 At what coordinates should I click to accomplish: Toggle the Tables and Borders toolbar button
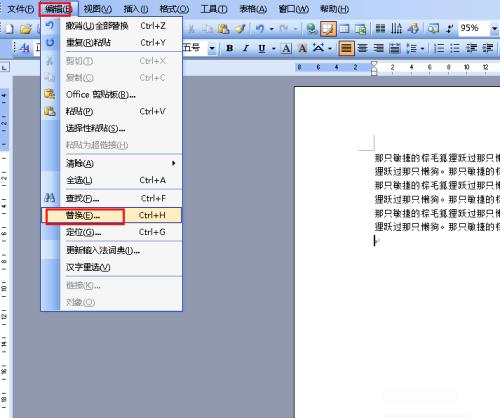(x=328, y=29)
